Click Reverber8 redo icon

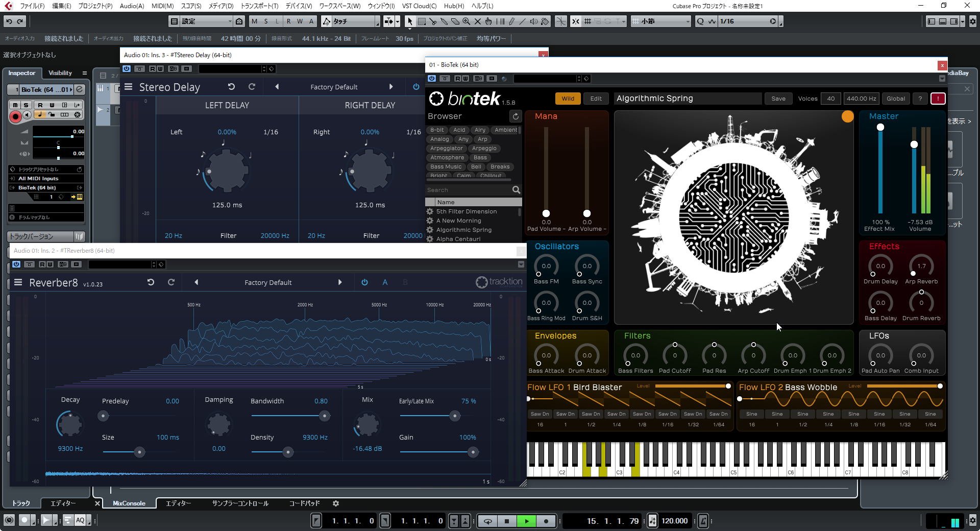pyautogui.click(x=171, y=282)
